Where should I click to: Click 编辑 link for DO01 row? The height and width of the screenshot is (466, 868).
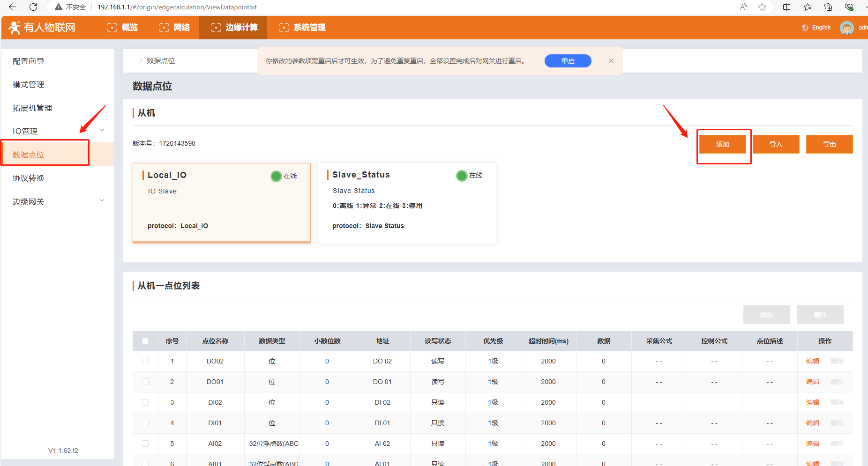812,382
